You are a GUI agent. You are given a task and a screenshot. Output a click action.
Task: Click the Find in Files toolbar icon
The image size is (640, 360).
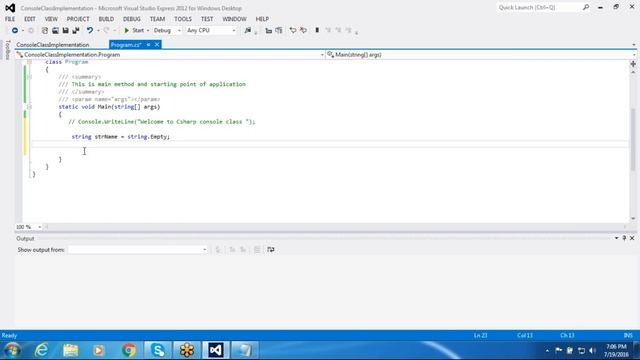point(248,31)
